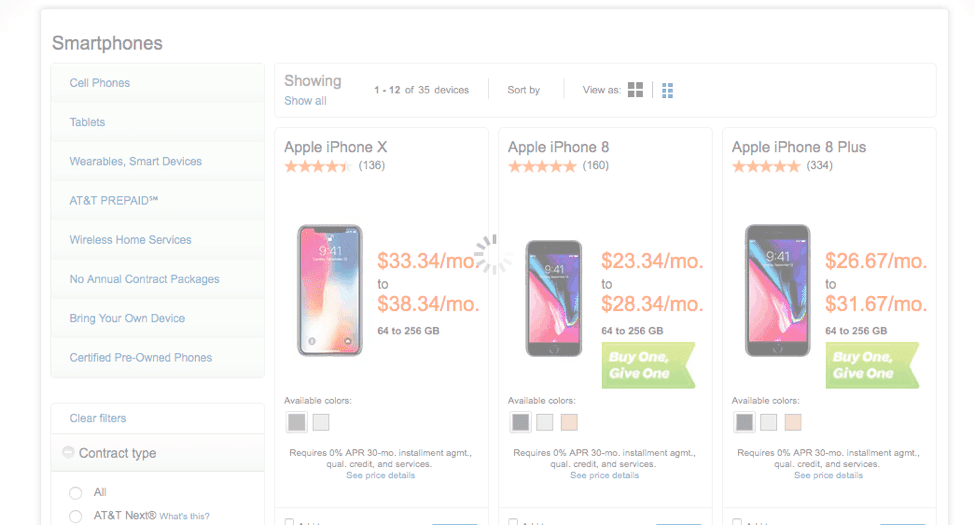Select gold color swatch for iPhone 8
The image size is (975, 525).
[569, 422]
